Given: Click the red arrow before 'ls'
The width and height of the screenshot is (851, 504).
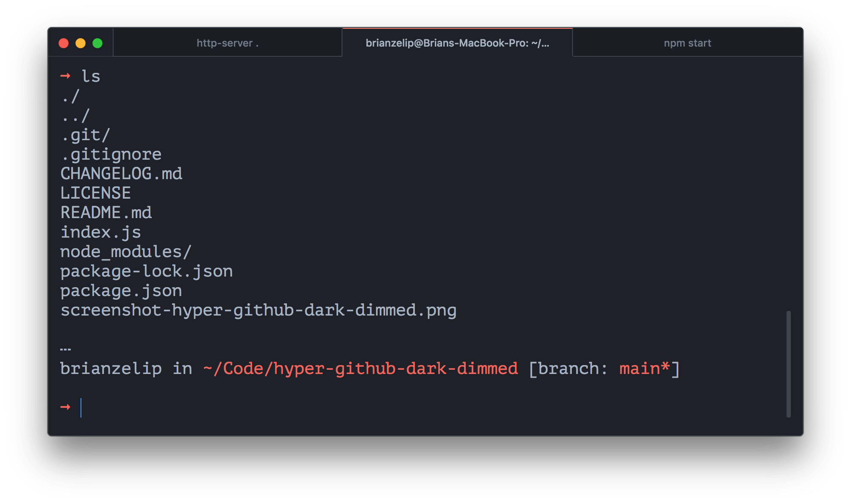Looking at the screenshot, I should click(65, 76).
